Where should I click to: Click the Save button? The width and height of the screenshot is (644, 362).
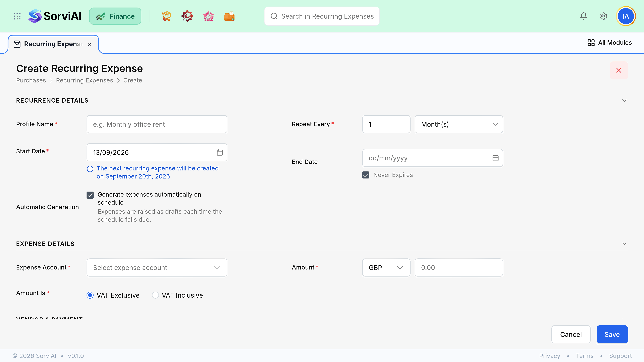[612, 335]
